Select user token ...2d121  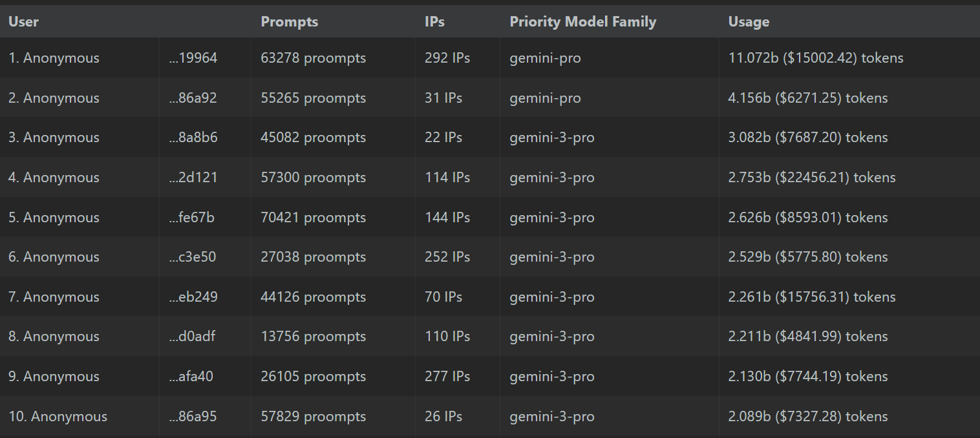point(193,177)
